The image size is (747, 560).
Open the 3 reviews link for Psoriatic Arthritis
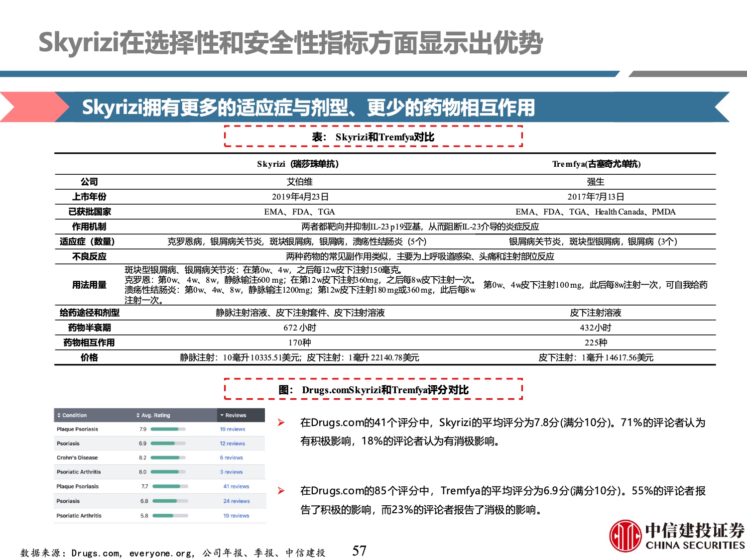coord(232,472)
